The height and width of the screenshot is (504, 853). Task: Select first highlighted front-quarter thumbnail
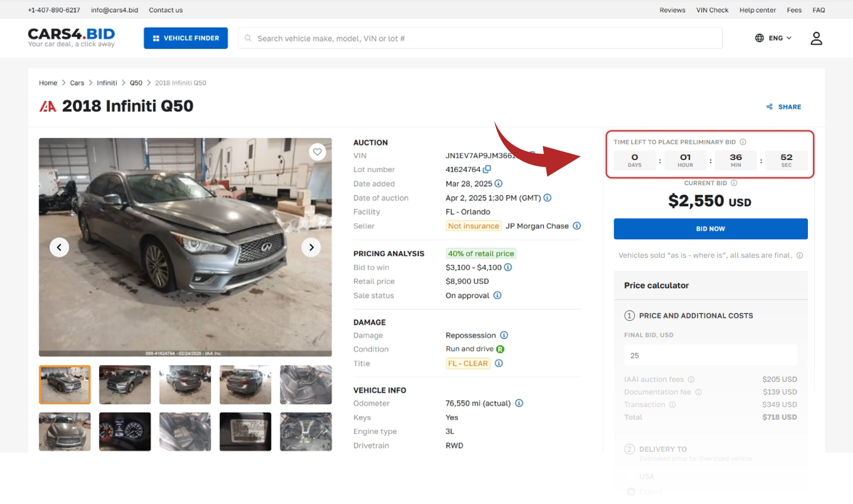65,385
